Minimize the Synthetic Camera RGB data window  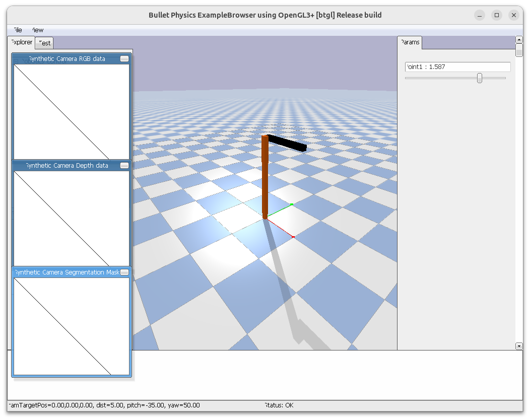click(x=124, y=59)
